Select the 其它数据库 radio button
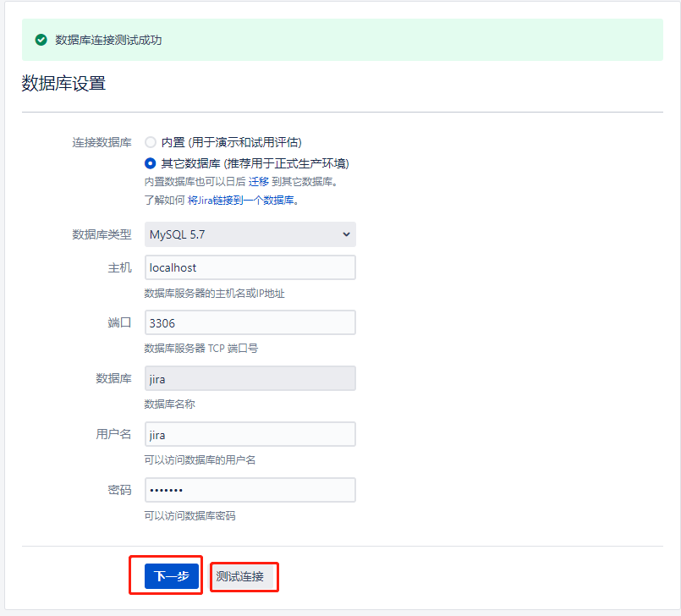 pyautogui.click(x=151, y=163)
